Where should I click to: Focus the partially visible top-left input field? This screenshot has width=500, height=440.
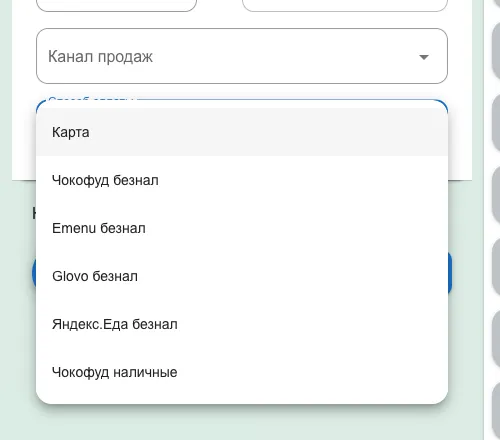pos(116,5)
